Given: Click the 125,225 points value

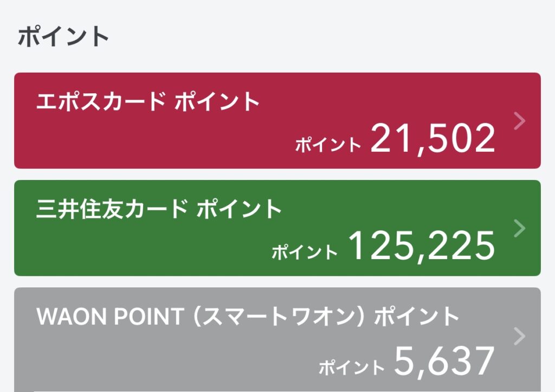Looking at the screenshot, I should coord(421,246).
